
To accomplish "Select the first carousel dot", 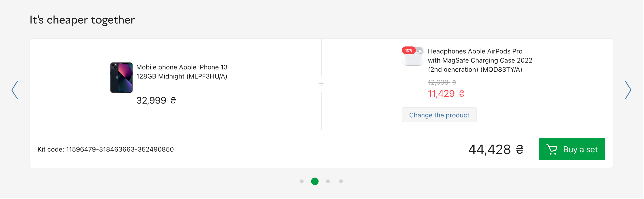I will point(302,182).
